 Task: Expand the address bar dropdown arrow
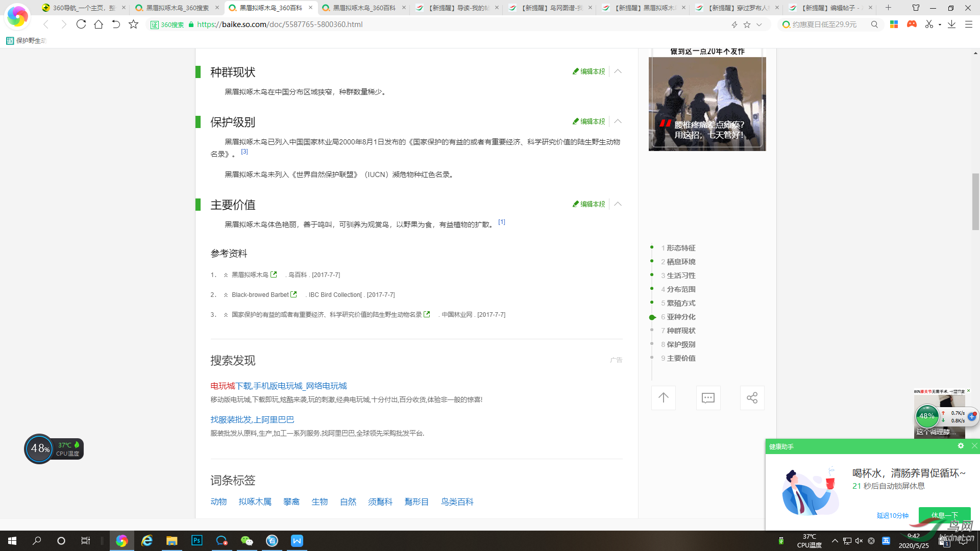click(x=759, y=24)
